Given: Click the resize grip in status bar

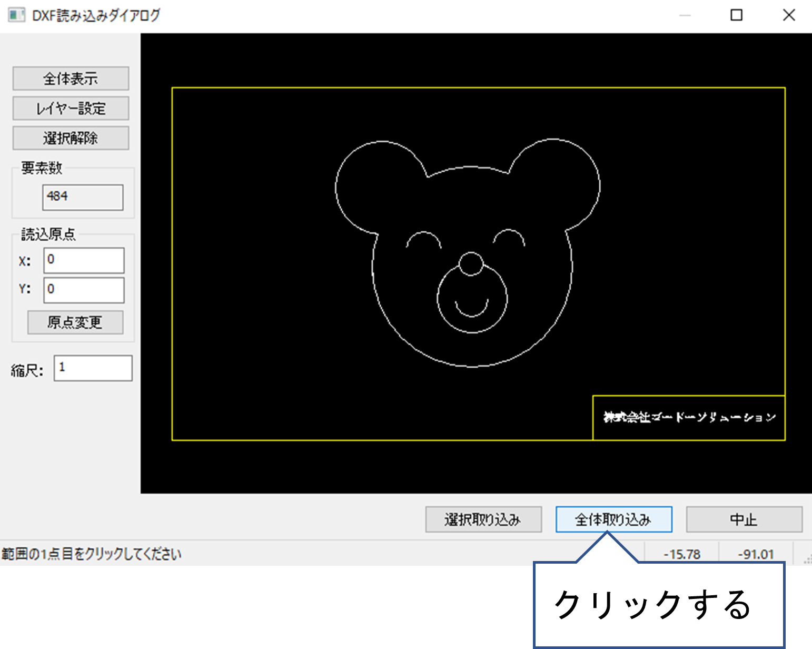Looking at the screenshot, I should pos(807,559).
